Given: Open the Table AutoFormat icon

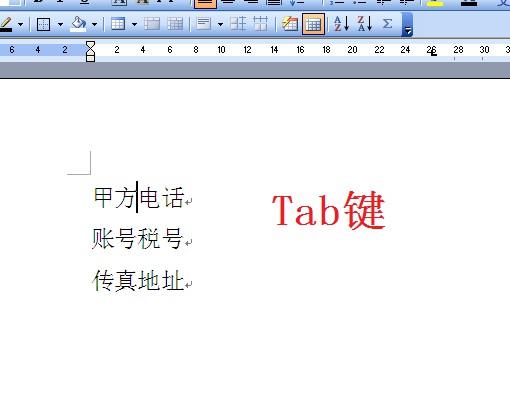Looking at the screenshot, I should [290, 24].
